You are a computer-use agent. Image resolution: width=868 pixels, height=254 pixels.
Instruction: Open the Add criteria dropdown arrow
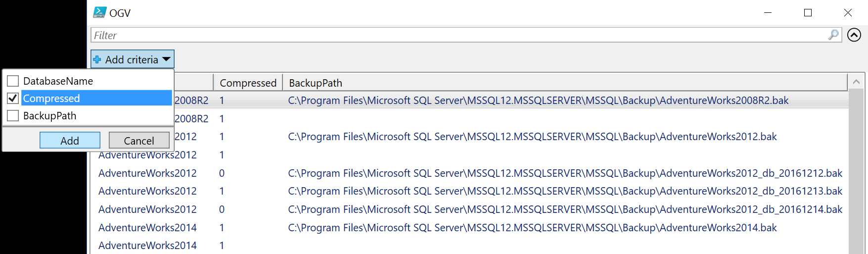(167, 59)
